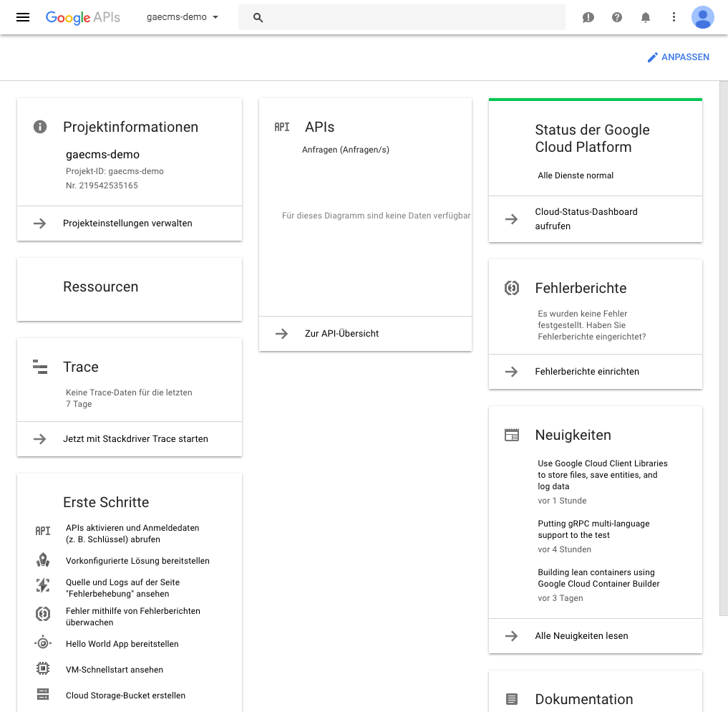Viewport: 728px width, 712px height.
Task: Click the API icon in APIs card
Action: pyautogui.click(x=282, y=128)
